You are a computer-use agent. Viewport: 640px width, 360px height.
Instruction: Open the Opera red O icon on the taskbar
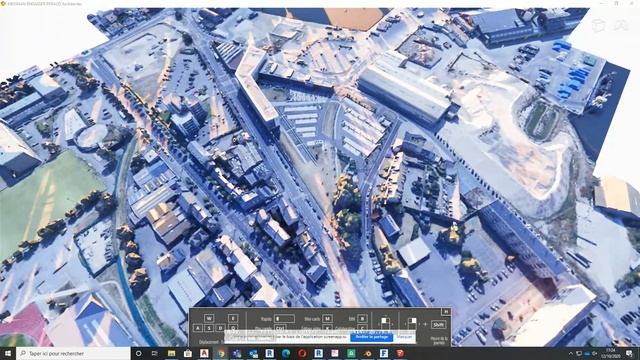[x=302, y=353]
